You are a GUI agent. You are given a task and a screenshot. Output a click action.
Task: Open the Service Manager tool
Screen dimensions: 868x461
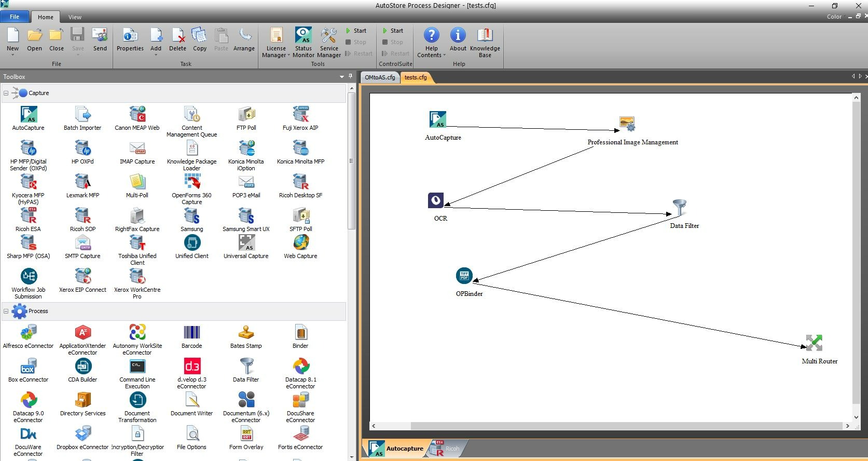click(x=328, y=36)
